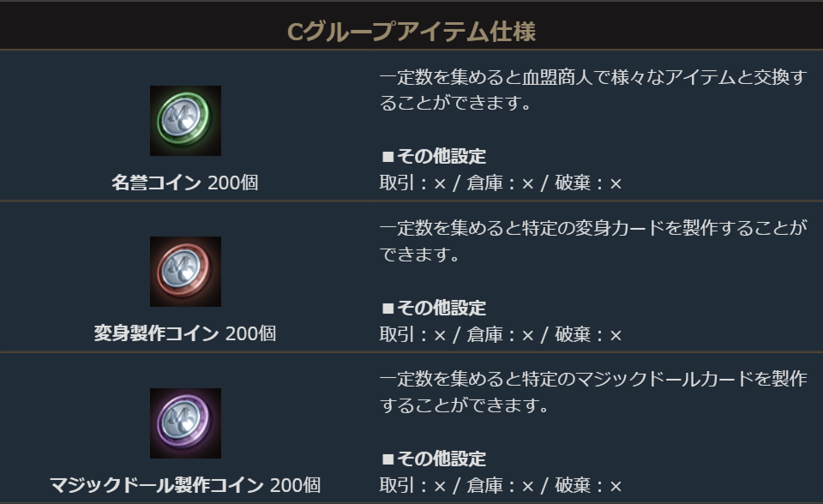Click 破棄 setting in the マジックドール製作コイン row

coord(589,485)
